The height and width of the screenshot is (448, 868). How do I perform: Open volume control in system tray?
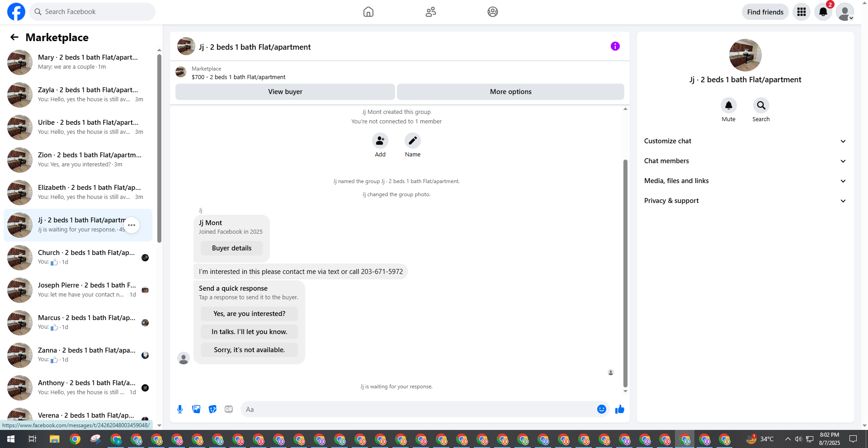(798, 439)
